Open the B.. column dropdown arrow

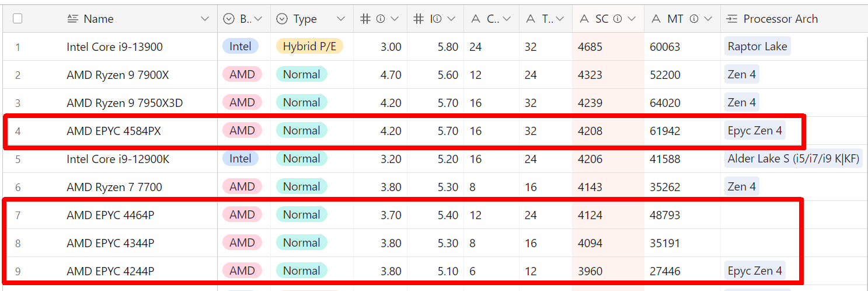tap(259, 19)
